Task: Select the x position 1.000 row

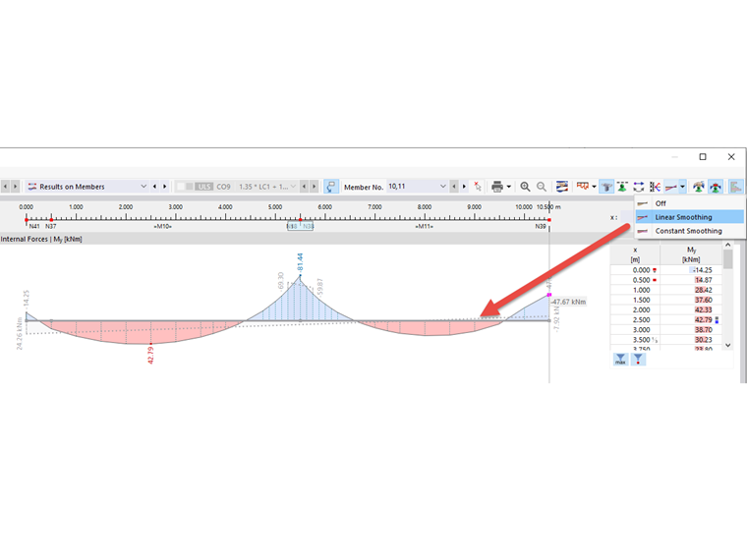Action: click(x=666, y=290)
